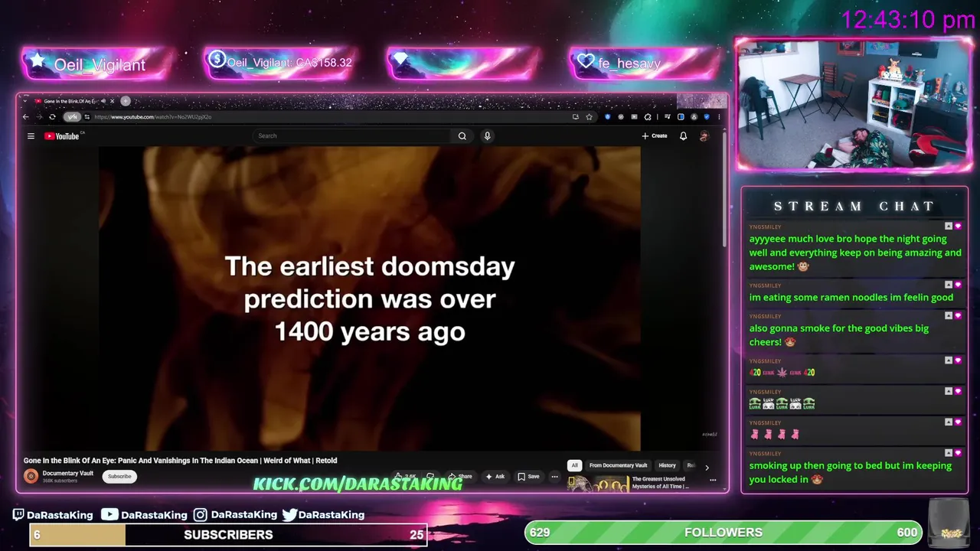Open the VPN badge in address bar
This screenshot has height=551, width=980.
coord(72,117)
